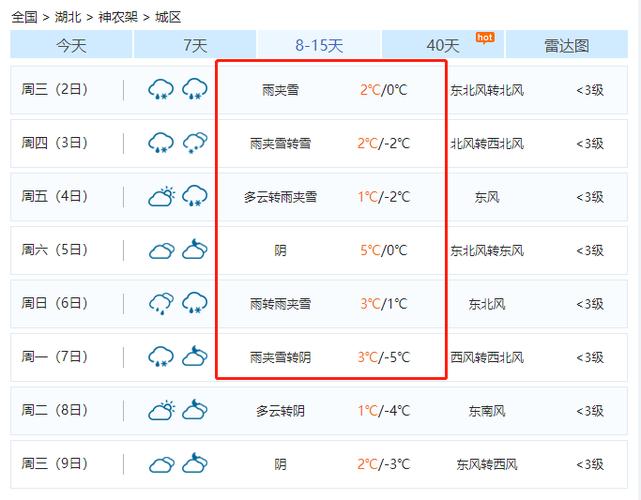Click night cloudy-moon icon for 周六（5日）

point(195,249)
